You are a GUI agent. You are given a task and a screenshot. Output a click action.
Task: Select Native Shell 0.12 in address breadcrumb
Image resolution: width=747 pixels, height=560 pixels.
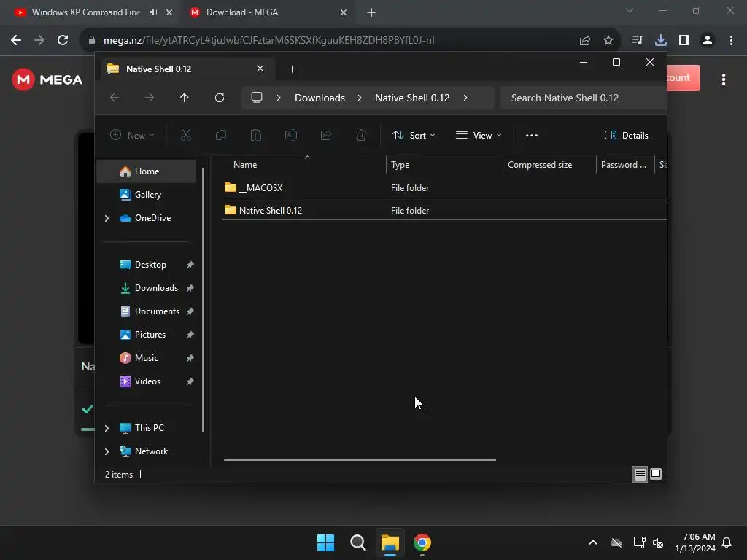[x=412, y=98]
